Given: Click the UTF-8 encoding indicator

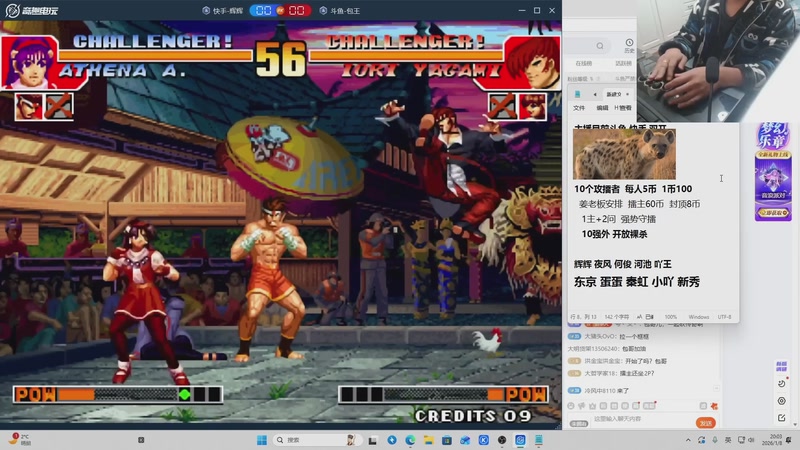Looking at the screenshot, I should 724,317.
